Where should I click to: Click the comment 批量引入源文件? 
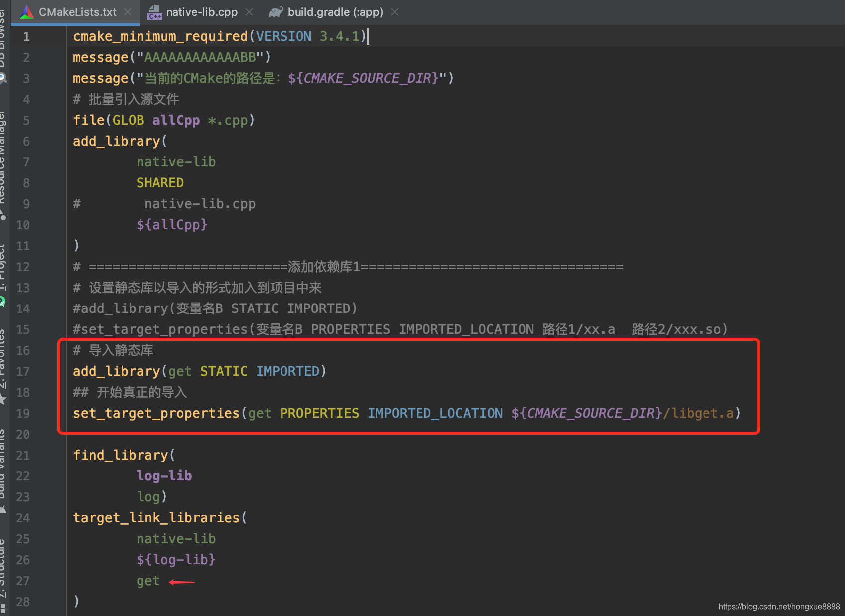click(x=134, y=99)
